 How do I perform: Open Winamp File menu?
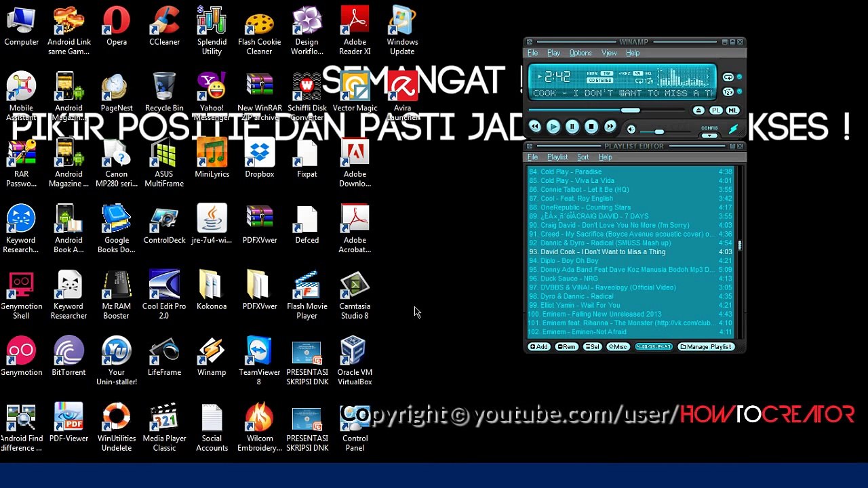pos(533,53)
